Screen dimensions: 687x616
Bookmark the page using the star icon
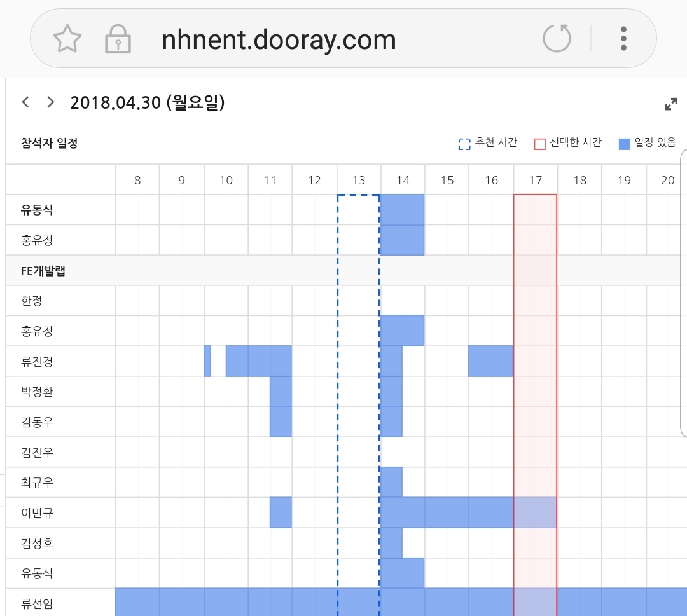[67, 38]
